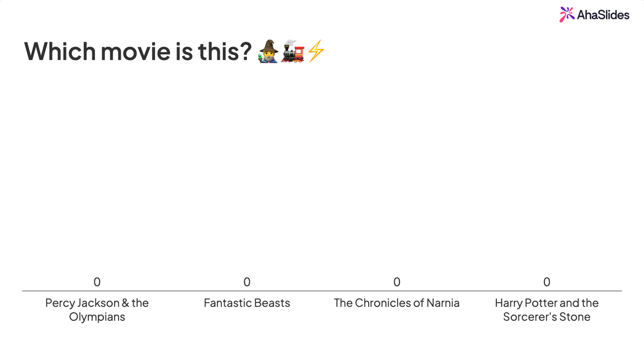This screenshot has width=644, height=338.
Task: Open the AhaSlides wordmark link
Action: pyautogui.click(x=603, y=15)
